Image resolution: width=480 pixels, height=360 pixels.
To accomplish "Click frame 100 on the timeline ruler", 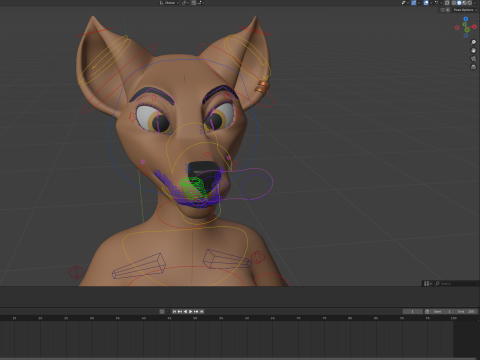I will pyautogui.click(x=453, y=318).
